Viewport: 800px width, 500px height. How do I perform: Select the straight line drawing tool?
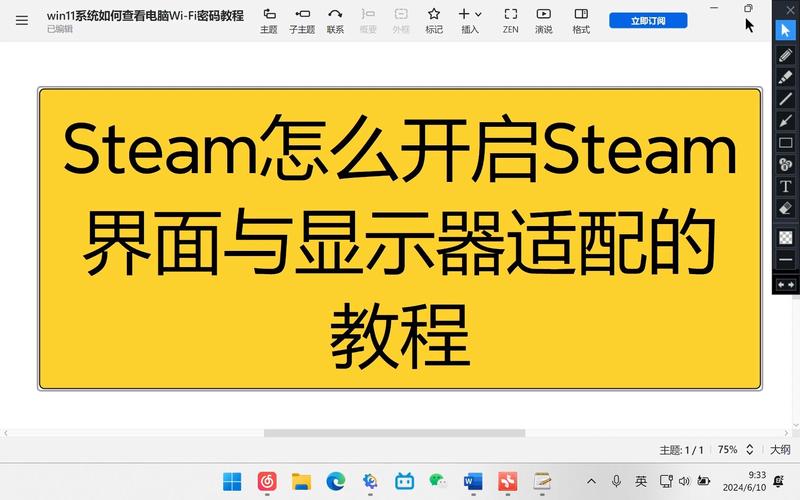click(x=786, y=99)
